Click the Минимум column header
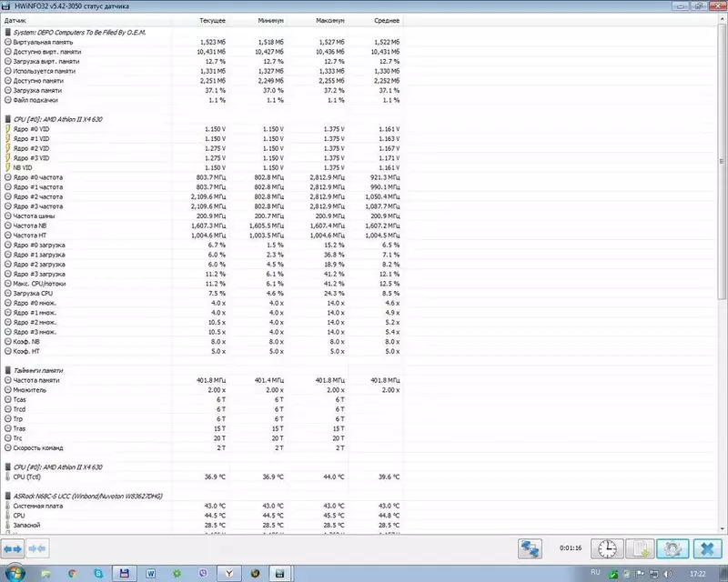The width and height of the screenshot is (728, 582). (x=258, y=20)
